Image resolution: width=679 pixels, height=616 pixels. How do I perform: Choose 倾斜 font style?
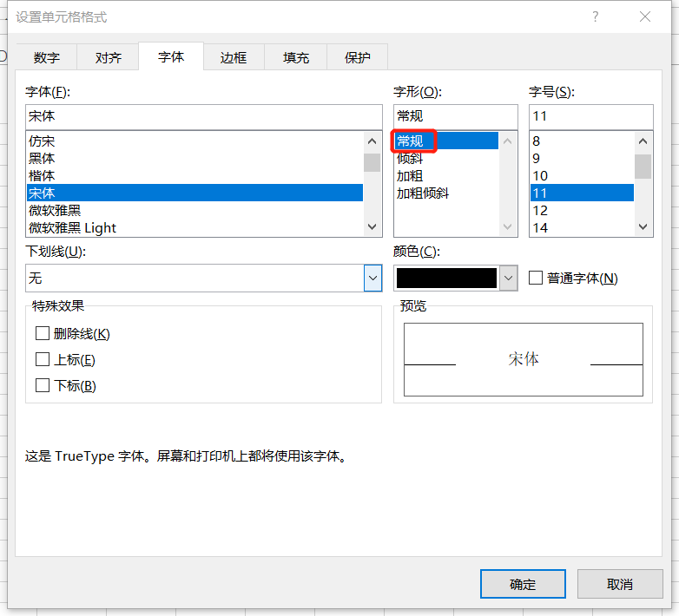coord(446,158)
